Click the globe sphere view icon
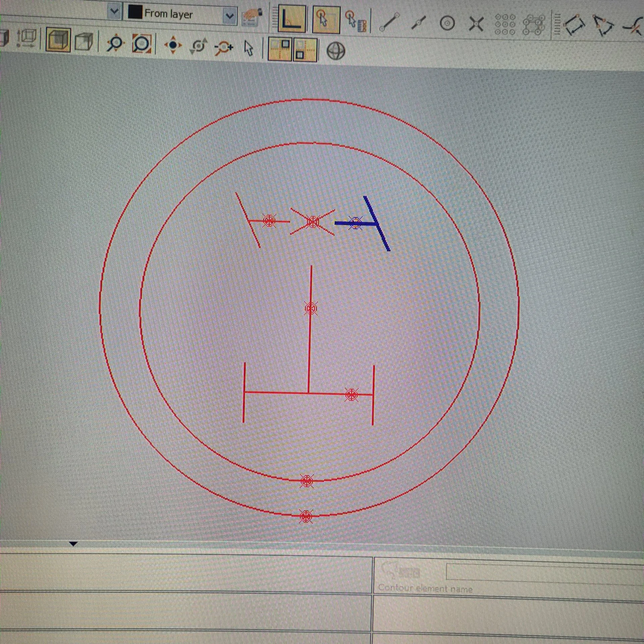This screenshot has width=644, height=644. [x=335, y=51]
